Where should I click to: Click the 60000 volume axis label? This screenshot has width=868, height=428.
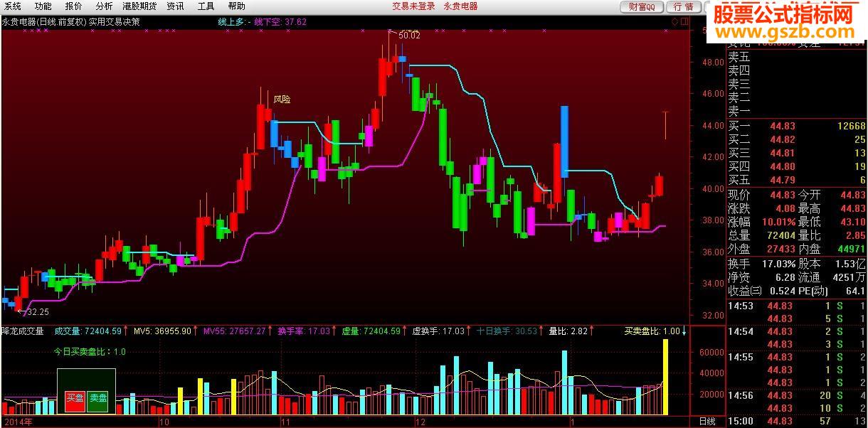click(711, 352)
